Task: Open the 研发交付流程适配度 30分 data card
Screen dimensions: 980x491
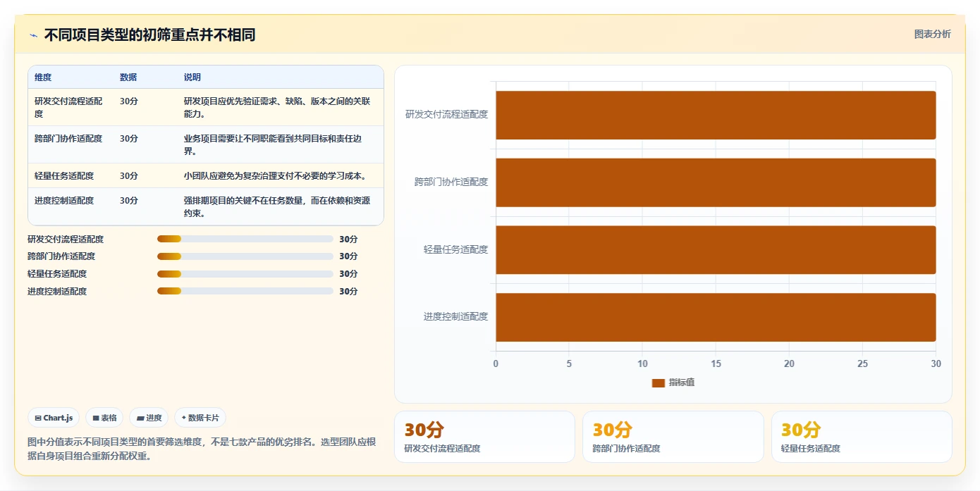Action: tap(484, 437)
